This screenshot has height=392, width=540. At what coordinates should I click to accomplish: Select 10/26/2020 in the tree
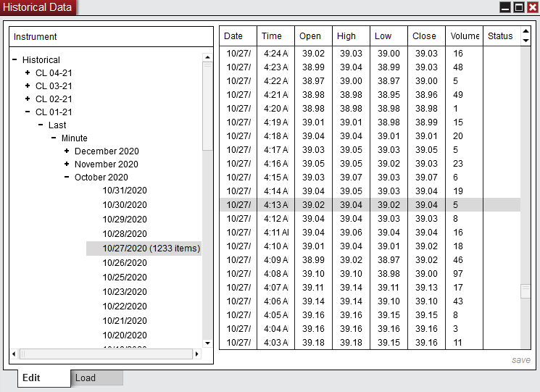[x=125, y=262]
